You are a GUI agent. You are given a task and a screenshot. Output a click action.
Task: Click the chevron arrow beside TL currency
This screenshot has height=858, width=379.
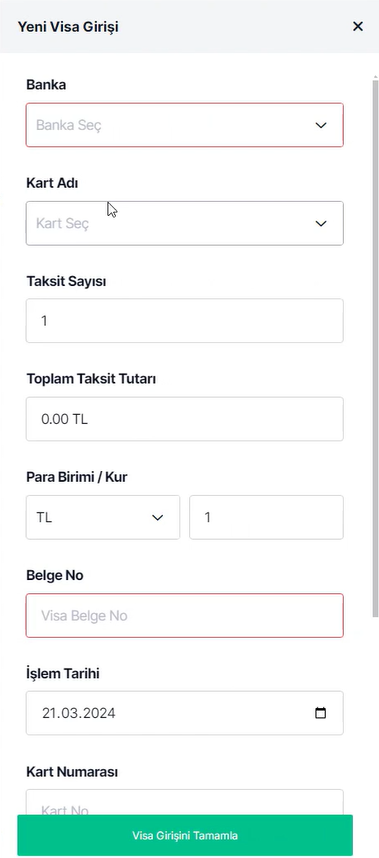(158, 518)
